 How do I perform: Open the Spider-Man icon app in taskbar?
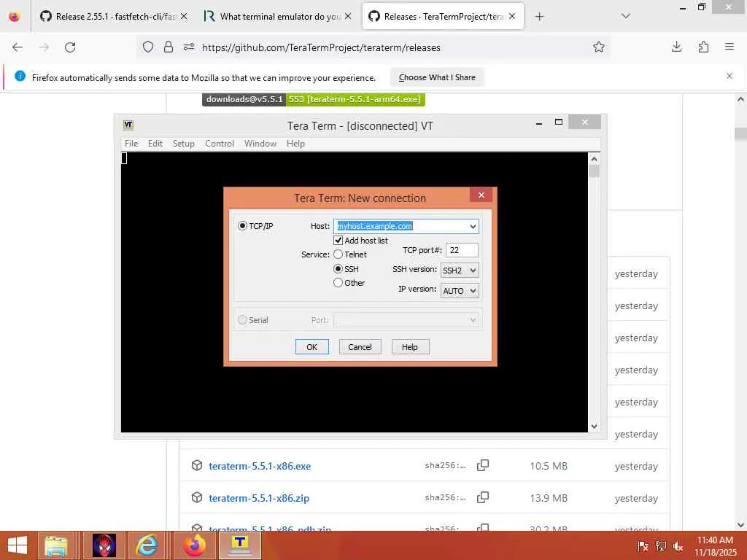tap(104, 545)
